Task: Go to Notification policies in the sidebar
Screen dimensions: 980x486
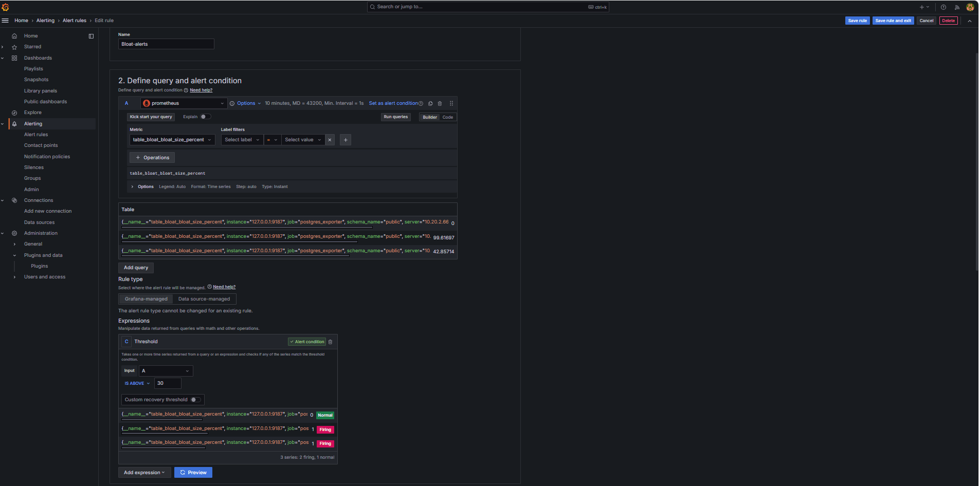Action: (x=47, y=157)
